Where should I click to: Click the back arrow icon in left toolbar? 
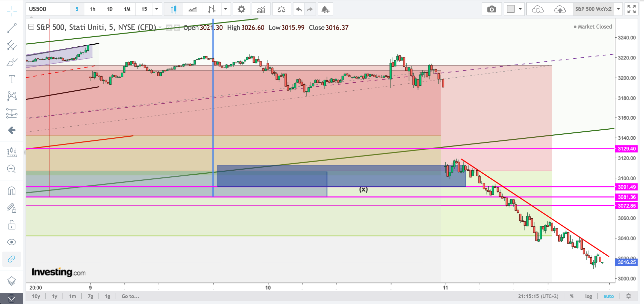pyautogui.click(x=12, y=130)
